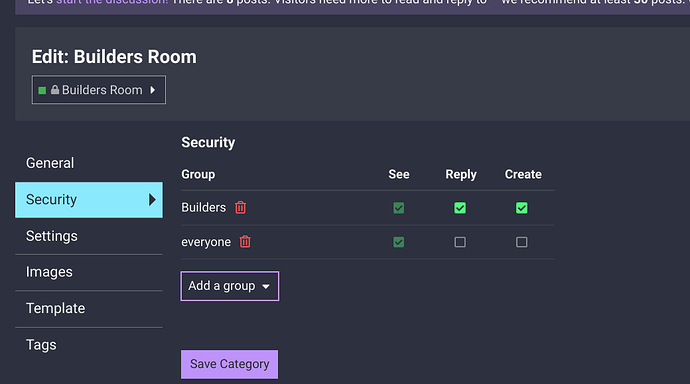
Task: Click the Create column header
Action: pos(523,174)
